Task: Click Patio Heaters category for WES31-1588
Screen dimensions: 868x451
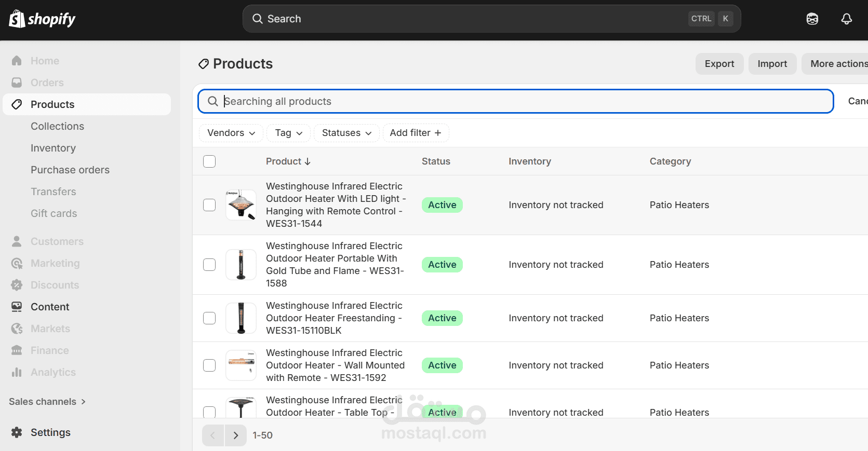Action: (679, 265)
